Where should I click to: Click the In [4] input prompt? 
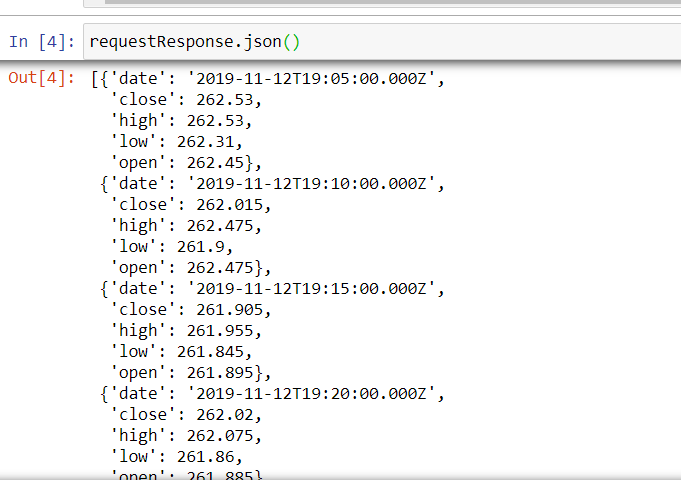tap(40, 42)
